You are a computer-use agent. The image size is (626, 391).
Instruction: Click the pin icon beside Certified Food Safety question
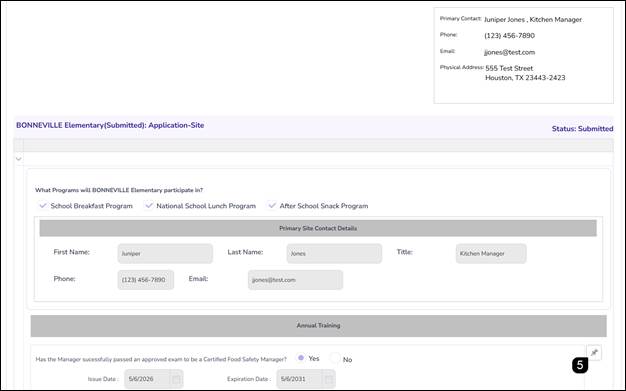[x=594, y=353]
